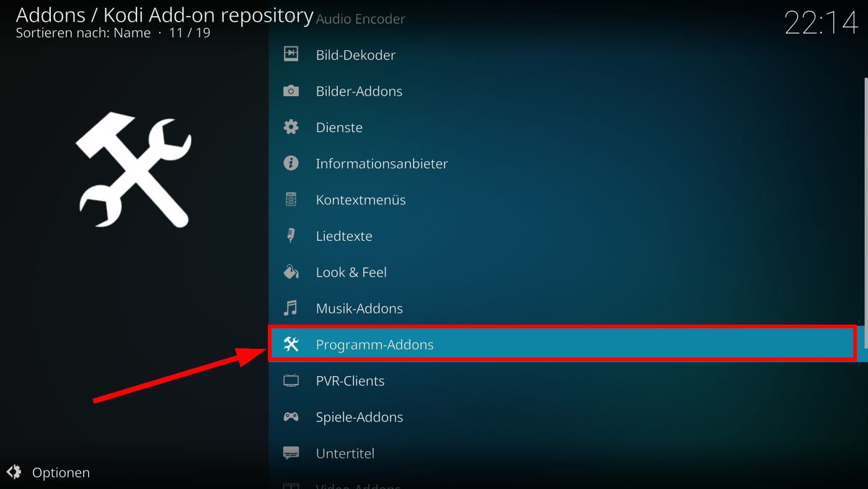The image size is (868, 489).
Task: Click the 22:14 clock display
Action: [x=821, y=24]
